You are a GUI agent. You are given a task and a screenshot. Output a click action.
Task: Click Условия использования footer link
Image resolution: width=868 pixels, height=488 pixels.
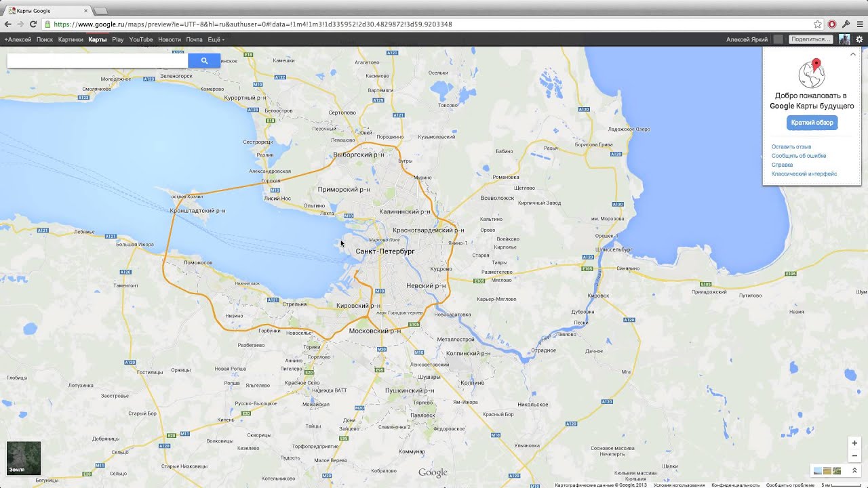(679, 485)
